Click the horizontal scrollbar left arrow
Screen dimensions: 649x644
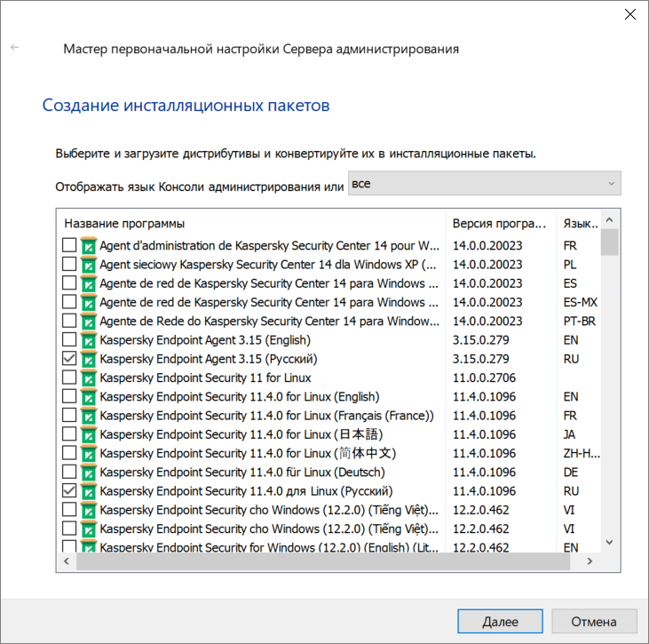pos(67,561)
